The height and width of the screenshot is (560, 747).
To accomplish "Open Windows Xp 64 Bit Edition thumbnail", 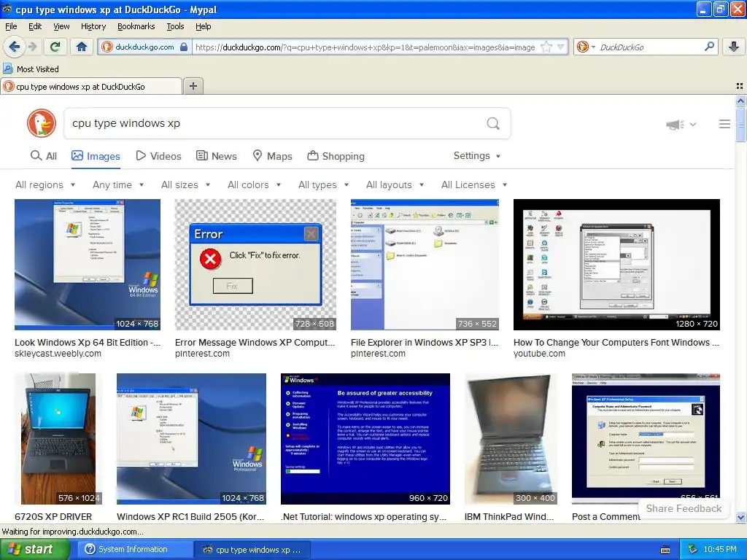I will click(88, 264).
